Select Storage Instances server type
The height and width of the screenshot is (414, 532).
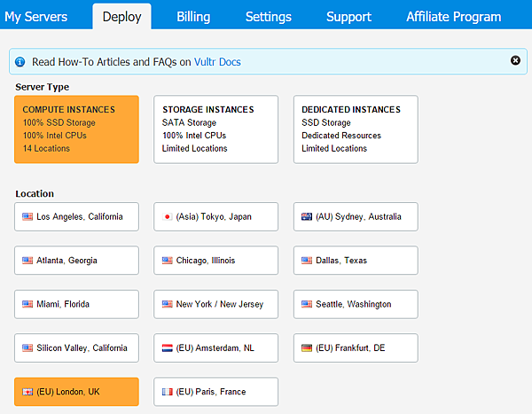click(215, 129)
